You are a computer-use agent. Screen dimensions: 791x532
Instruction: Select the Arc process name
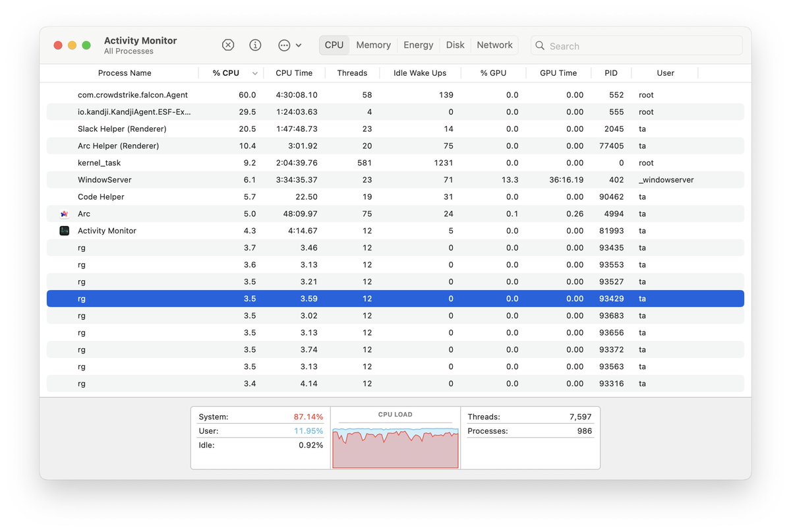(84, 214)
